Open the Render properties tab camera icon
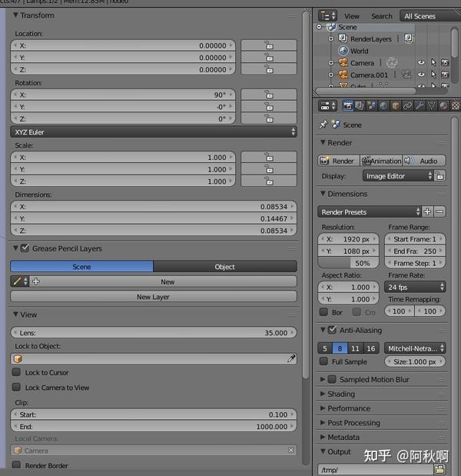The height and width of the screenshot is (476, 461). pos(348,106)
